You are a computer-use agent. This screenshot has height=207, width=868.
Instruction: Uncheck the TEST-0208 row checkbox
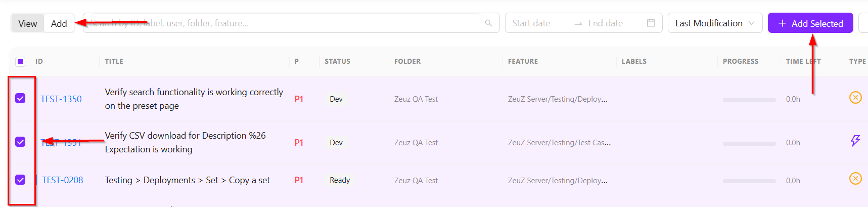point(20,180)
